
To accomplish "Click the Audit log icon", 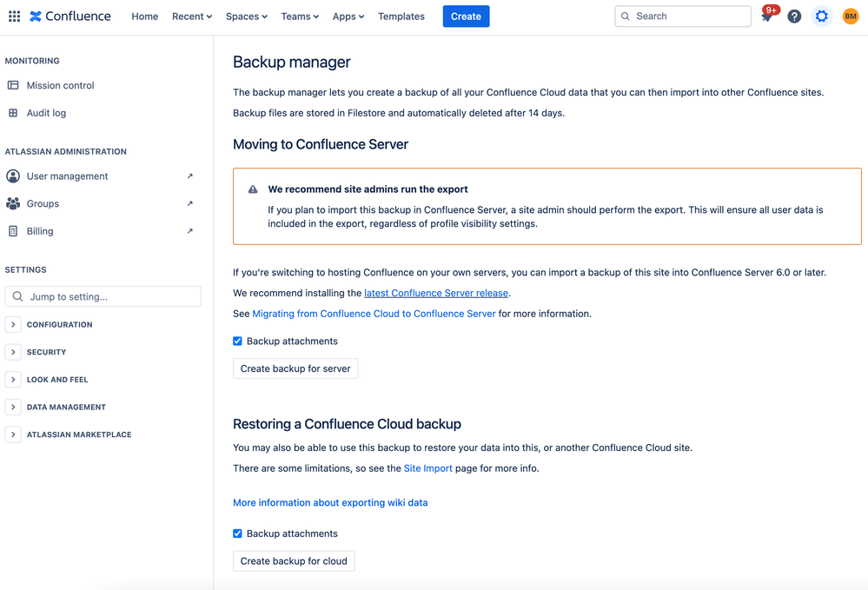I will pyautogui.click(x=13, y=113).
